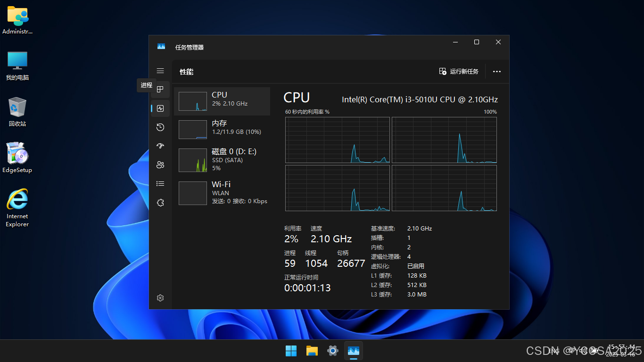Screen dimensions: 644x362
Task: Select the Wi-Fi resource entry
Action: (222, 193)
